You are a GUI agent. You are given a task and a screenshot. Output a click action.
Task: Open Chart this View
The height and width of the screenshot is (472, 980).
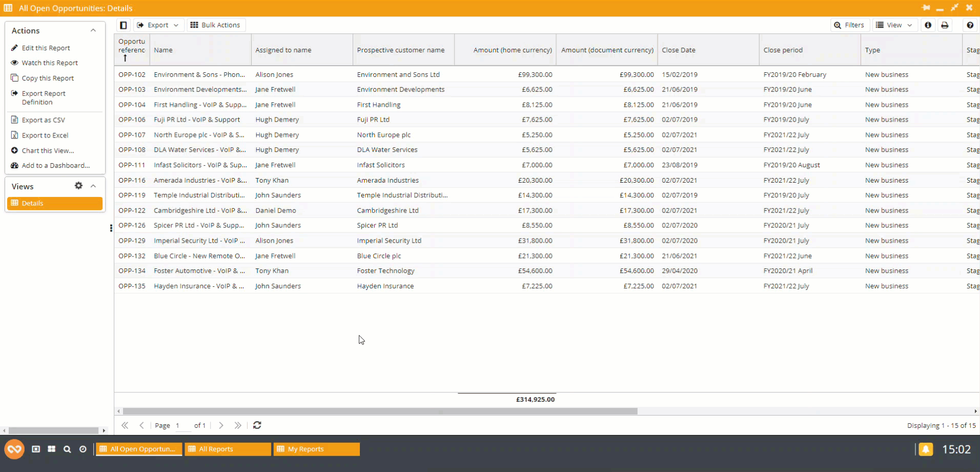pyautogui.click(x=48, y=150)
